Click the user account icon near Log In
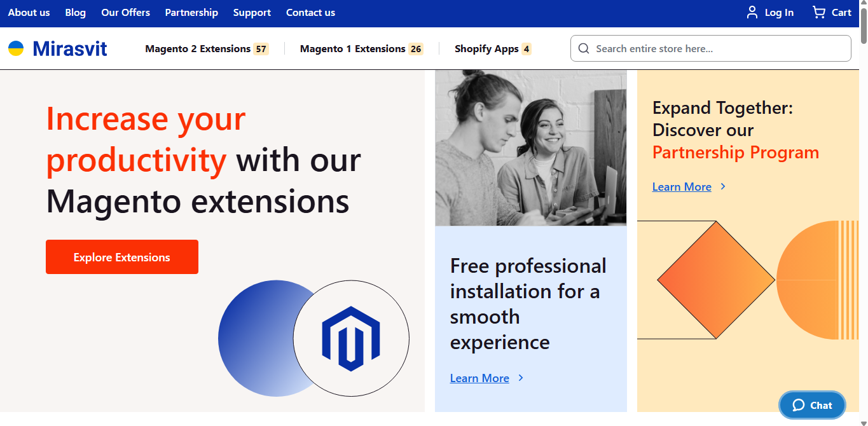 [x=752, y=13]
